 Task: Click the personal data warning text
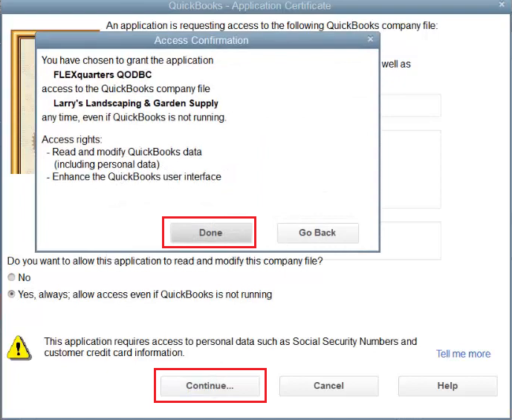pos(230,347)
